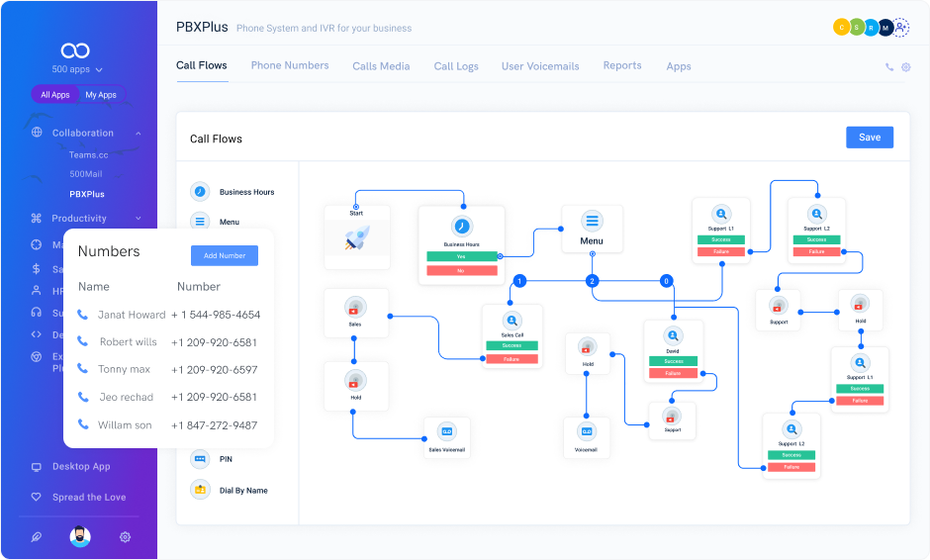The image size is (930, 560).
Task: Select the Menu node icon in palette
Action: 200,222
